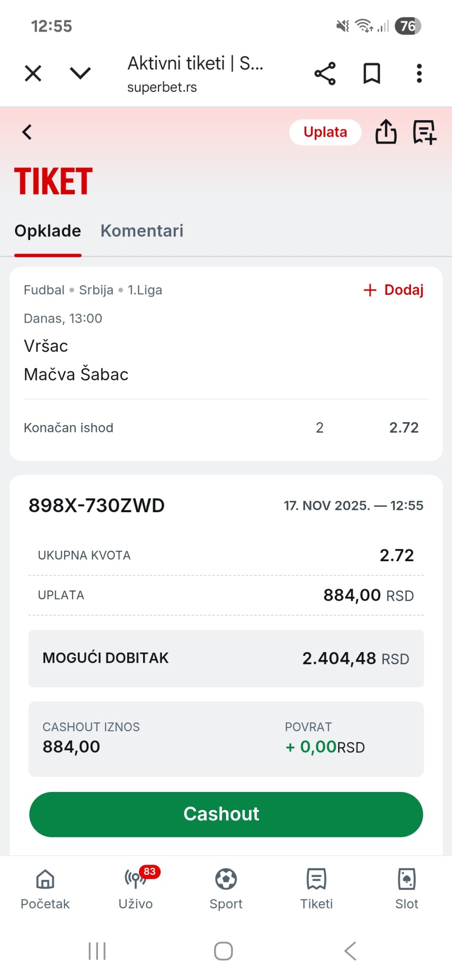Tap the Android recent apps button

click(97, 951)
